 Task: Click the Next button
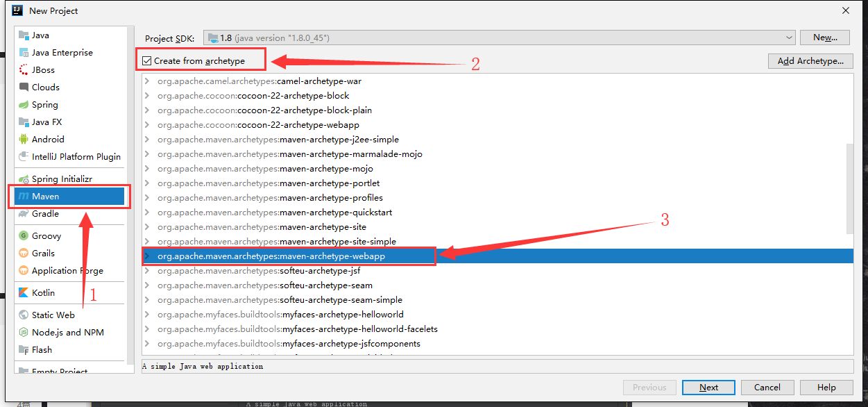pyautogui.click(x=708, y=388)
